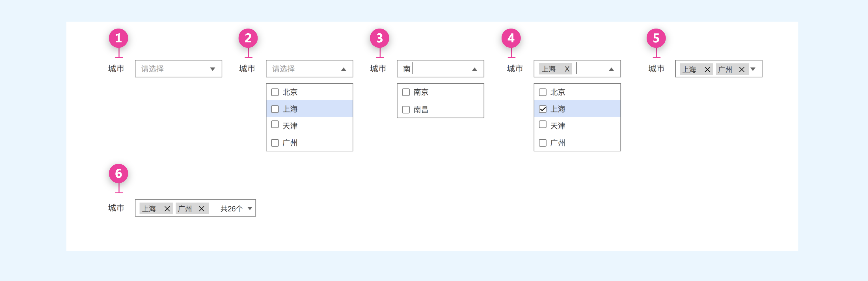Expand the first 请选择 city dropdown arrow
The width and height of the screenshot is (868, 281).
(212, 69)
